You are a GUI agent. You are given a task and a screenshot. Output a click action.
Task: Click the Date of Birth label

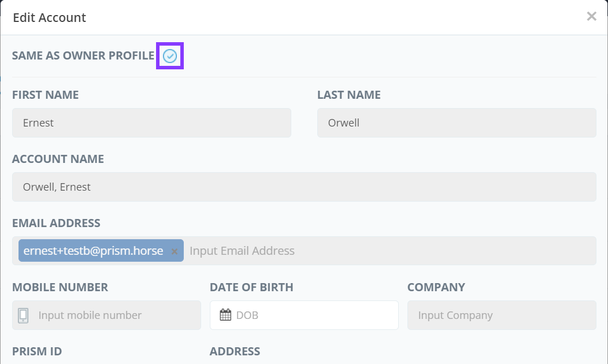251,287
